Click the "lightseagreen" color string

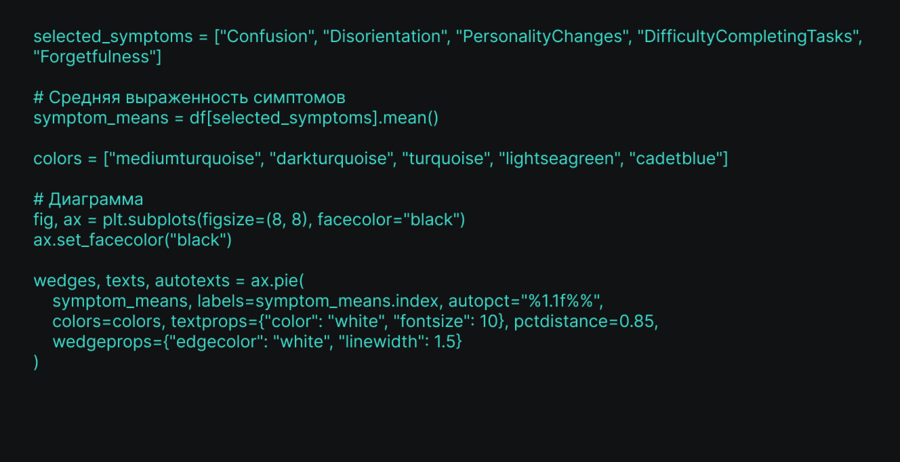click(x=560, y=159)
